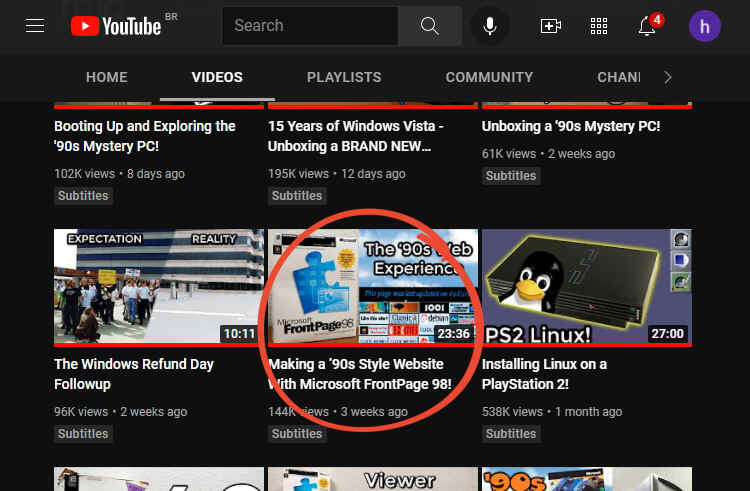This screenshot has height=491, width=750.
Task: Open the partially shown CHANNELS tab
Action: click(618, 77)
